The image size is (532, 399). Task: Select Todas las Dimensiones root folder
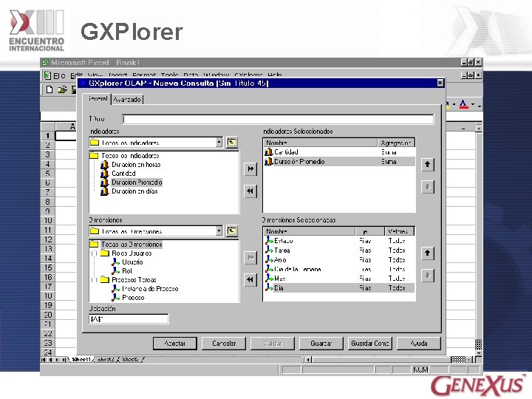[x=132, y=245]
